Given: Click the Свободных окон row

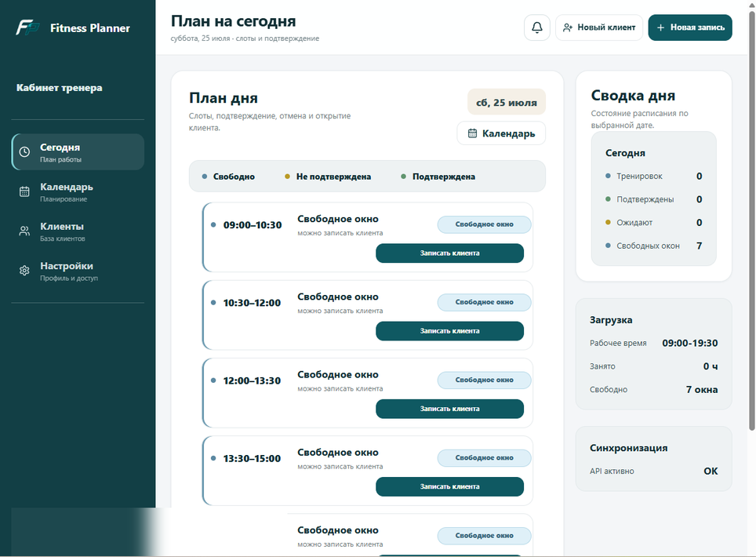Looking at the screenshot, I should (654, 246).
